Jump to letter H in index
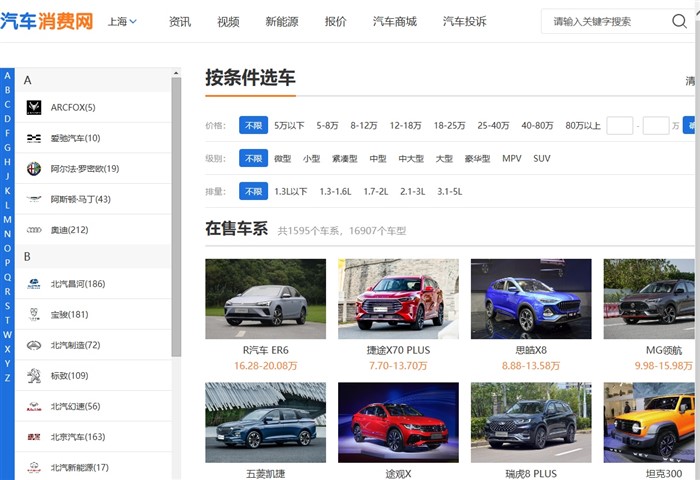 click(7, 162)
